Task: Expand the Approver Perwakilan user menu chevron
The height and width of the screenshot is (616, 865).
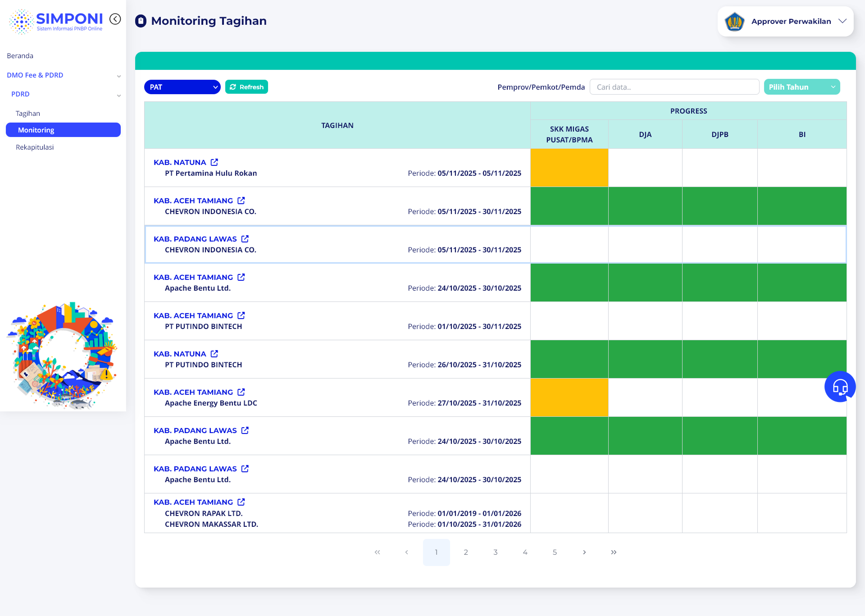Action: 842,21
